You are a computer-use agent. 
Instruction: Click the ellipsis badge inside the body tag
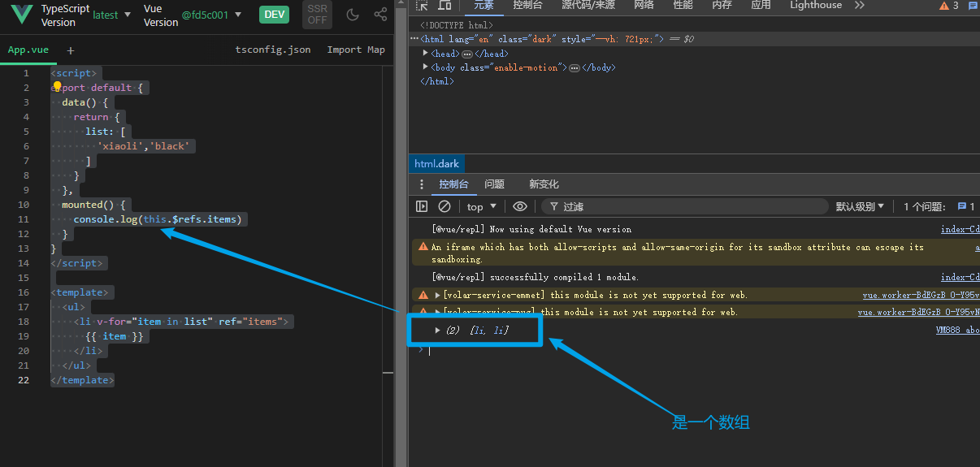575,68
